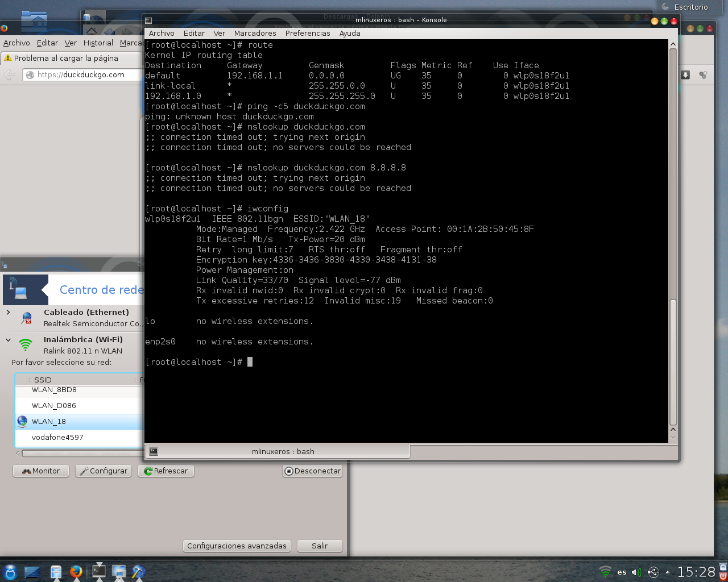Click the network list horizontal scrollbar
The image size is (728, 582).
tap(82, 454)
